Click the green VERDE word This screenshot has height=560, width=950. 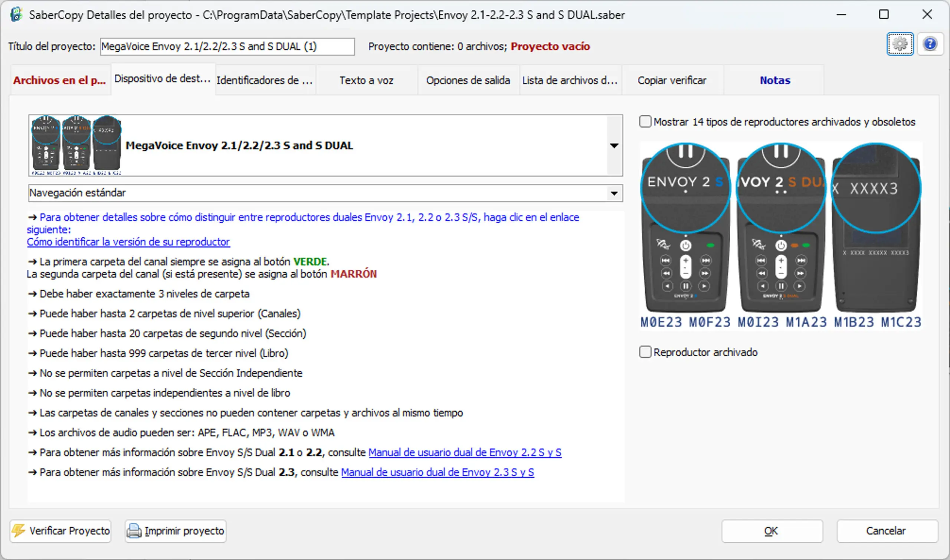coord(311,262)
